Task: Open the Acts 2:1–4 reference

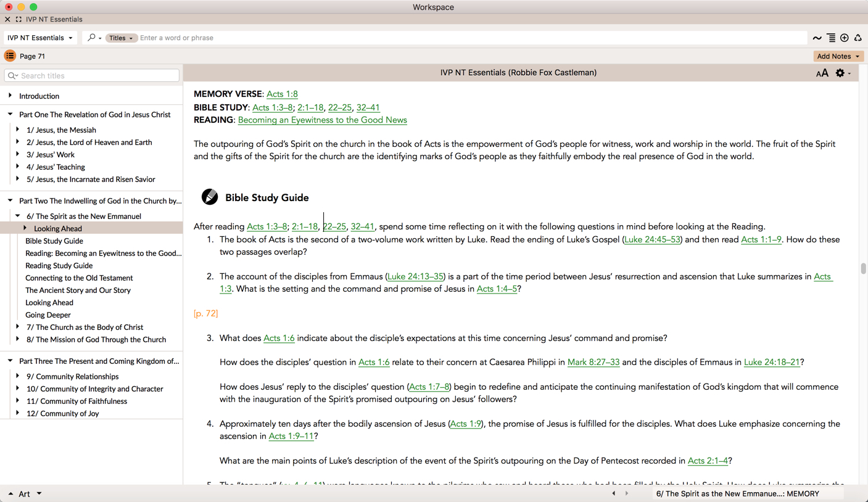Action: [x=708, y=461]
